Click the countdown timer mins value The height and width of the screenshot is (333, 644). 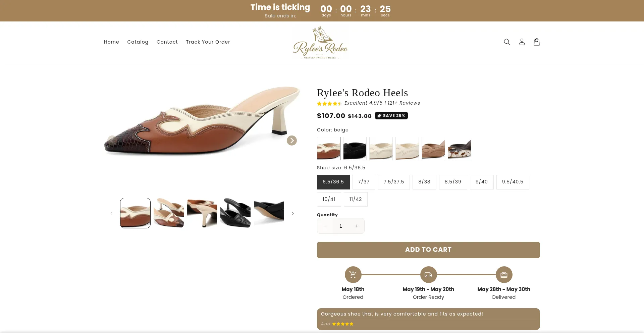point(366,9)
